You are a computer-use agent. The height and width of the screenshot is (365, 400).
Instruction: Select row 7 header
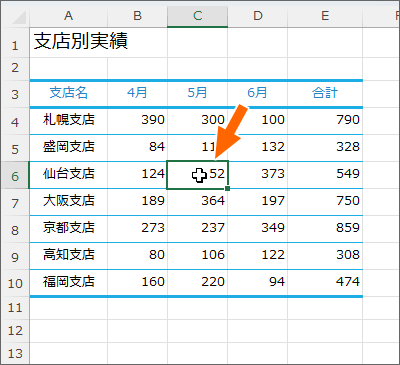(15, 202)
